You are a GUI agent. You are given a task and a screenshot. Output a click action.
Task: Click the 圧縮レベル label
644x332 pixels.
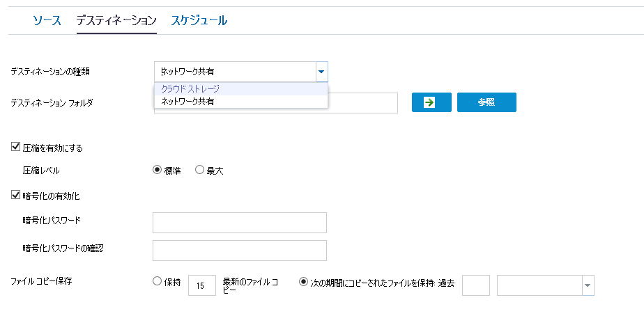(x=41, y=171)
